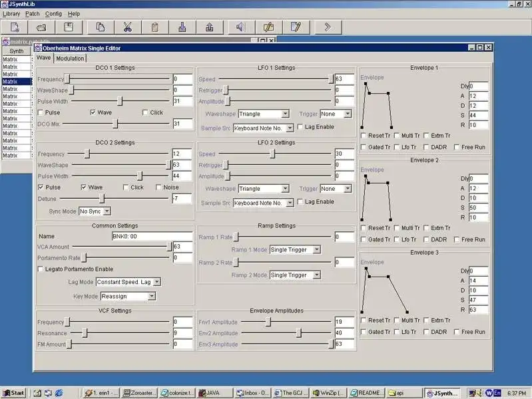
Task: Toggle Envelope 2 DADR checkbox
Action: pos(426,239)
